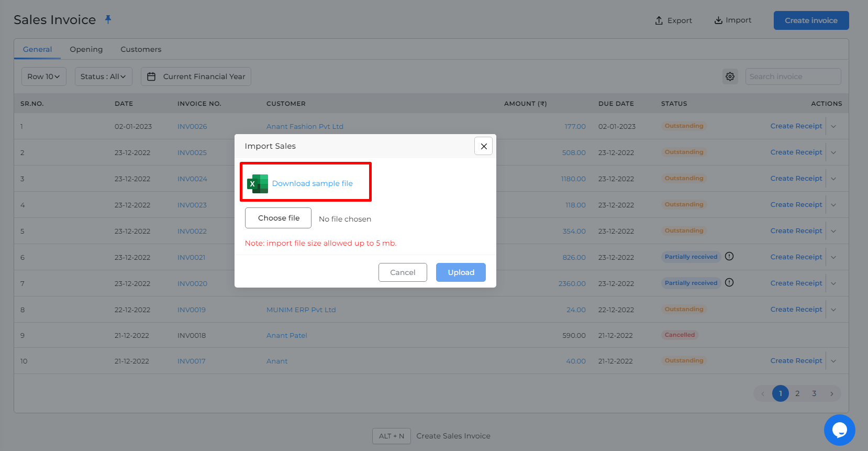Click the Download sample file link

(x=313, y=183)
